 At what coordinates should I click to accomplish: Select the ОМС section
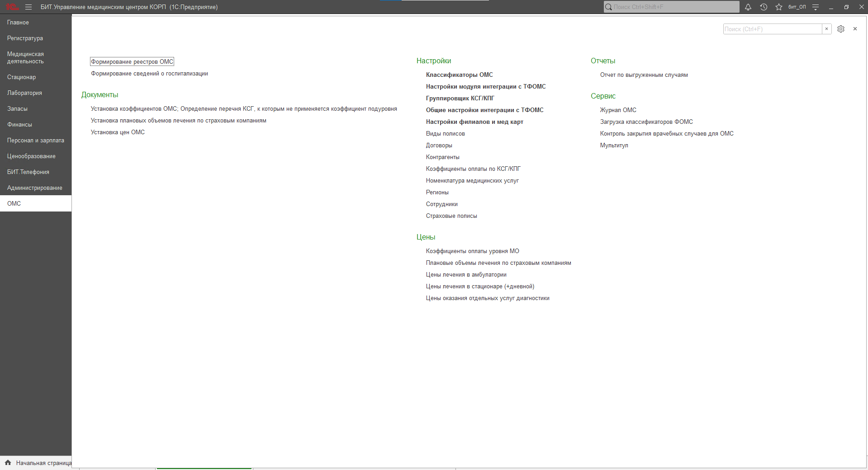[x=36, y=203]
